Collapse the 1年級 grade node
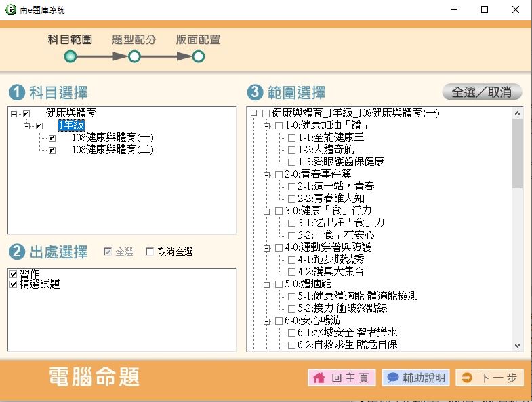Viewport: 532px width, 402px height. 26,126
